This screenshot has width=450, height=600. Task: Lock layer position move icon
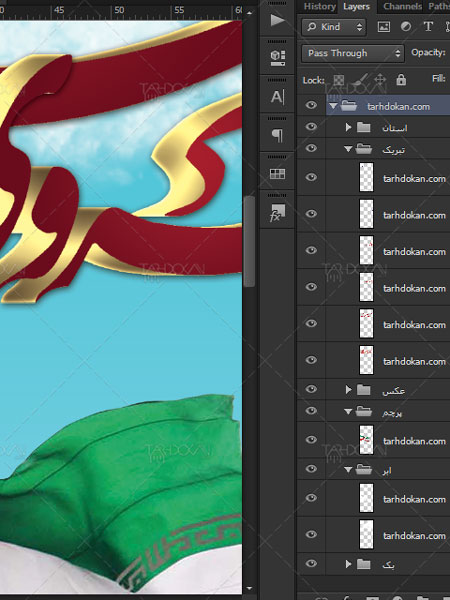click(x=380, y=80)
